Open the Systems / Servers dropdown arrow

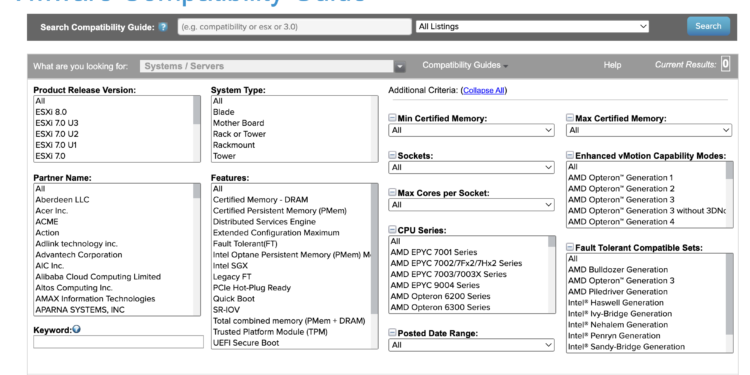400,66
